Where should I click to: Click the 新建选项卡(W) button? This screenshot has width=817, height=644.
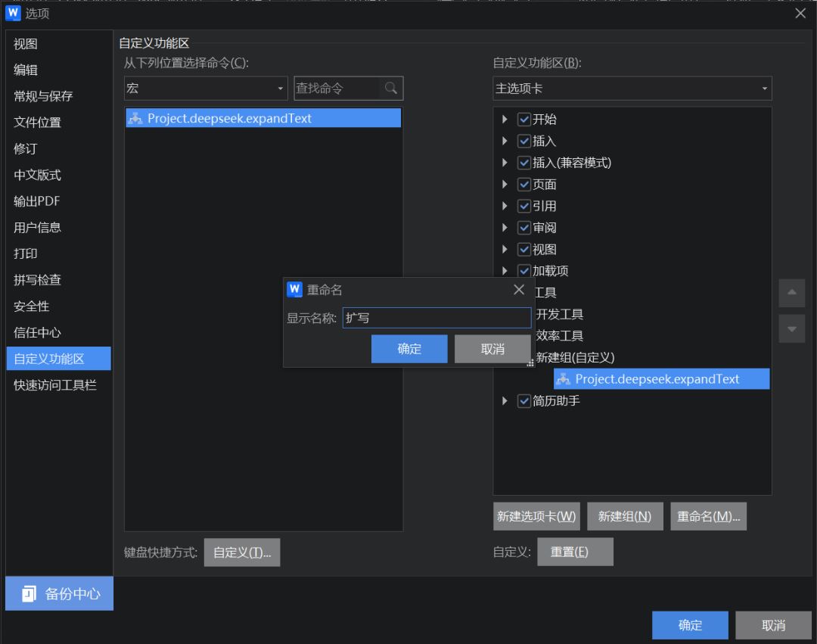pos(536,516)
